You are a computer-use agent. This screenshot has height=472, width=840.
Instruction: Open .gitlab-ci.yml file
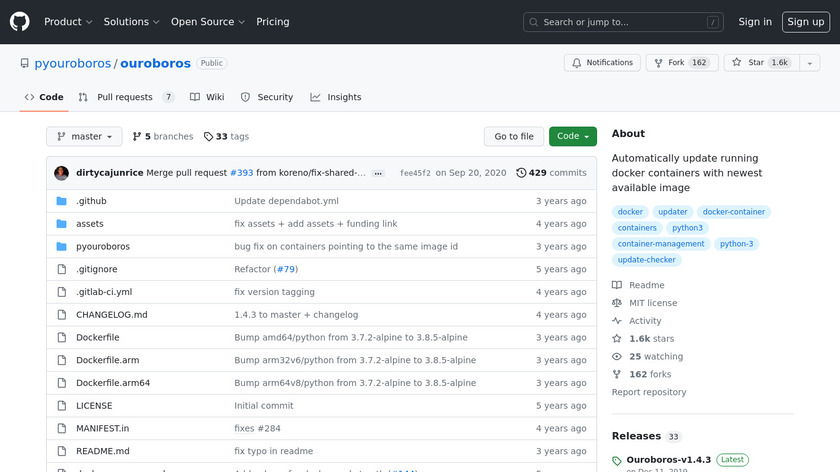tap(104, 292)
